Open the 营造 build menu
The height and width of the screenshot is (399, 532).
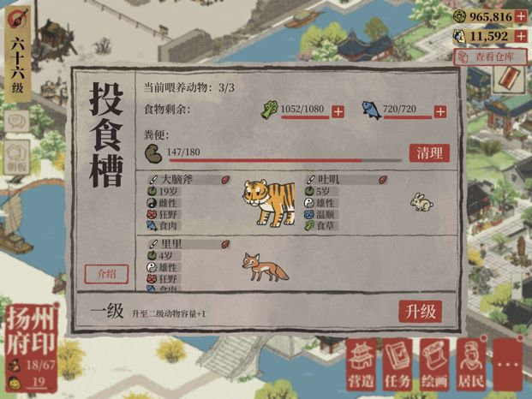click(362, 365)
